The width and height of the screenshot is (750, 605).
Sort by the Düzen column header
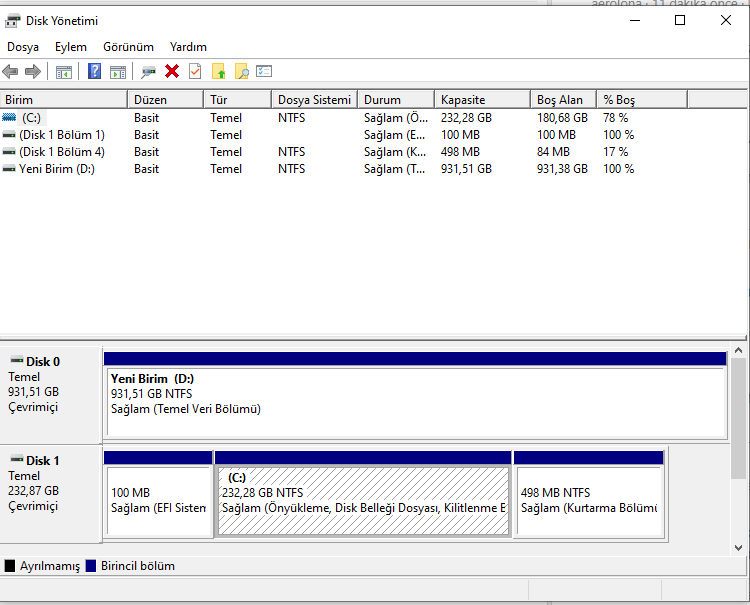point(165,99)
